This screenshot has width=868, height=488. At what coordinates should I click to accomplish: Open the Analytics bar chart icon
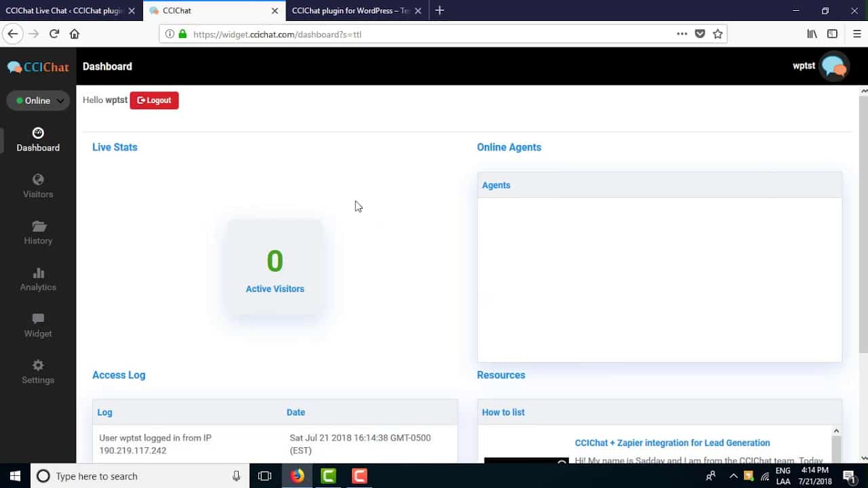click(38, 272)
